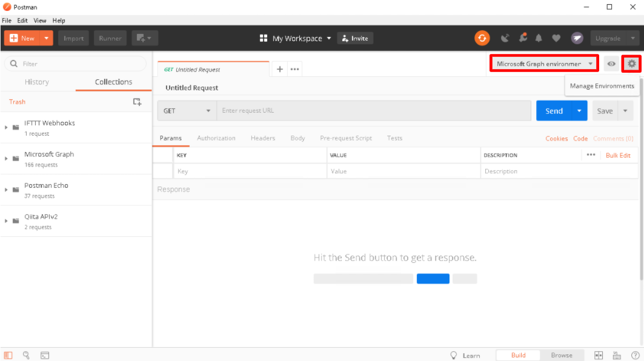Open notifications via the bell icon
Screen dimensions: 644x361
pos(539,38)
